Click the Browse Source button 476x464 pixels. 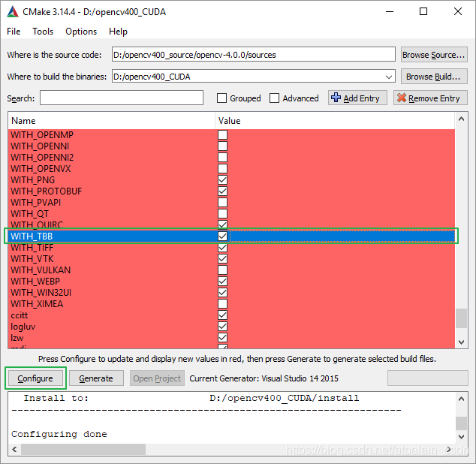[x=434, y=55]
